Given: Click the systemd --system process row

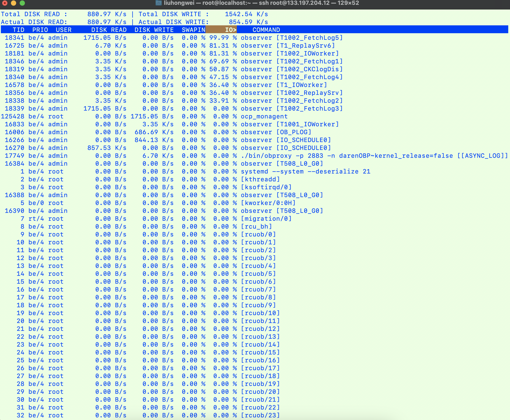Looking at the screenshot, I should click(255, 172).
